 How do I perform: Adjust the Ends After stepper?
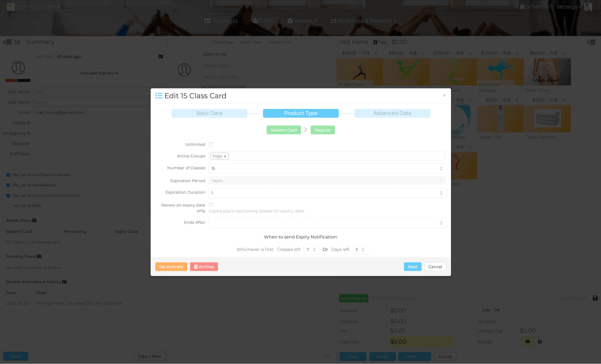click(x=441, y=223)
